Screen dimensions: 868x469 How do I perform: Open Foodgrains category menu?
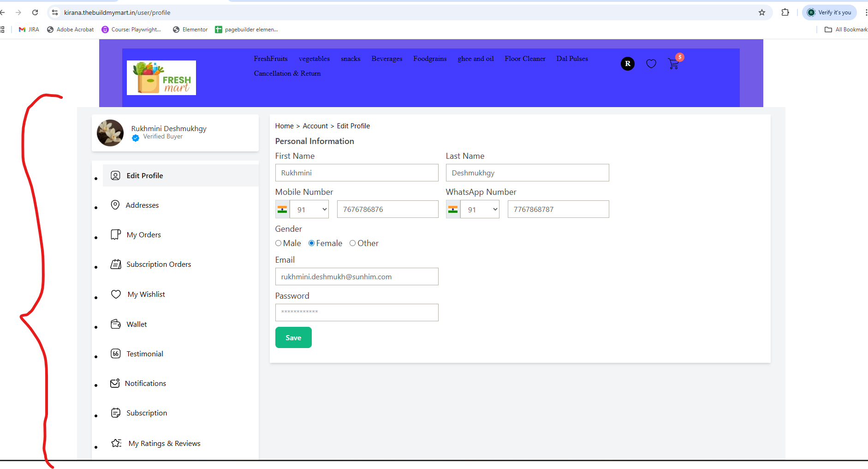pyautogui.click(x=430, y=59)
